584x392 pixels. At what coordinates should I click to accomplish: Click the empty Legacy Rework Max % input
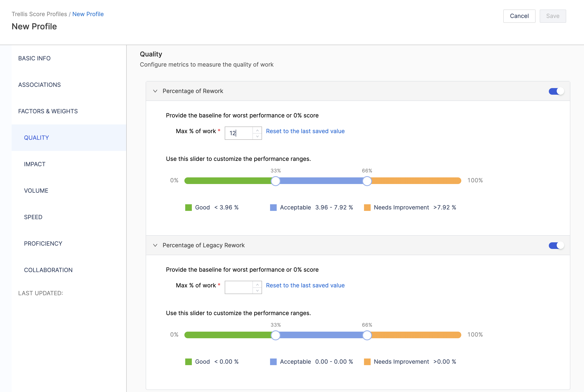239,287
